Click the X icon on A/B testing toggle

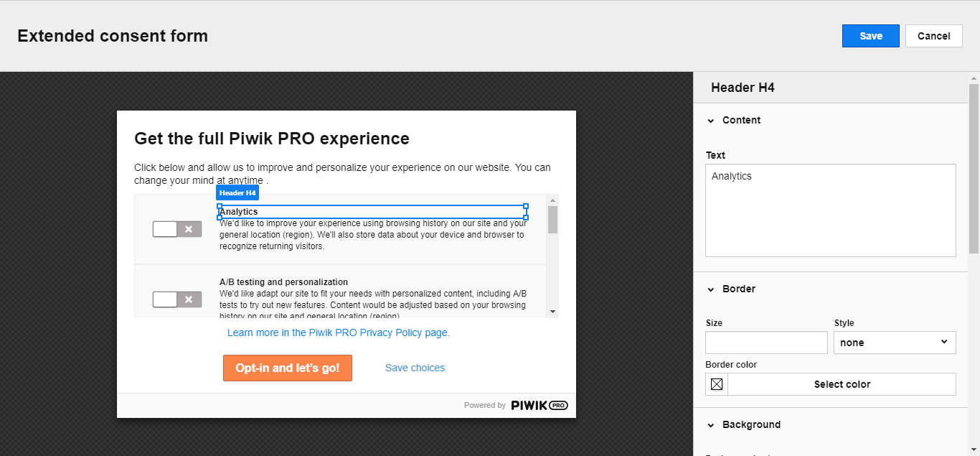[x=189, y=299]
